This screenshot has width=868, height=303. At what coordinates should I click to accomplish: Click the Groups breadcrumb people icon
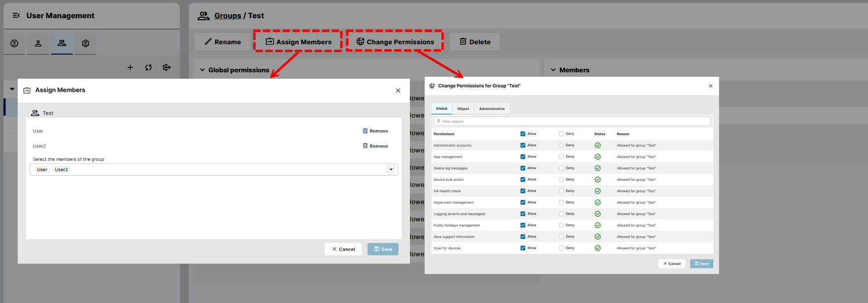(x=203, y=16)
